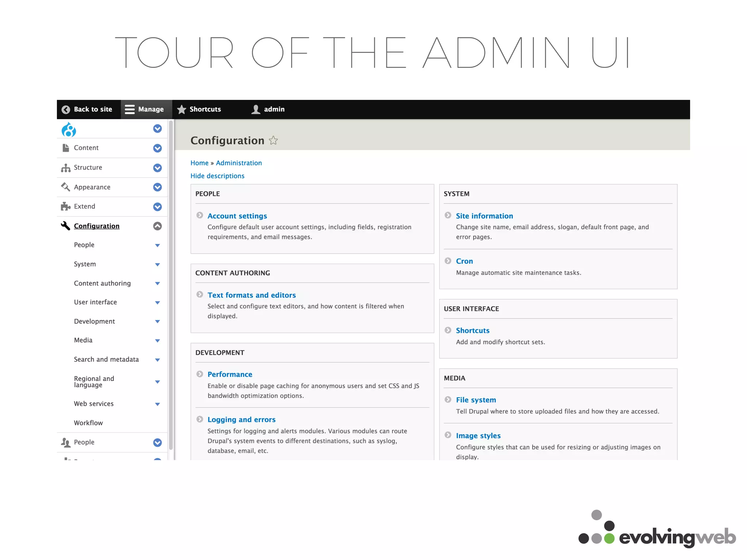Click the Content page icon in sidebar

(66, 148)
